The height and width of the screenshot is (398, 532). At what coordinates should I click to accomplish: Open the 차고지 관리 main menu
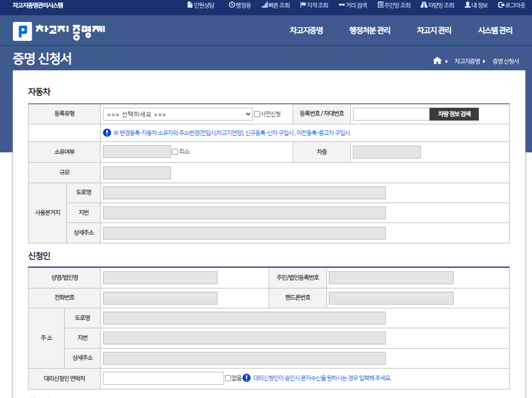coord(434,30)
